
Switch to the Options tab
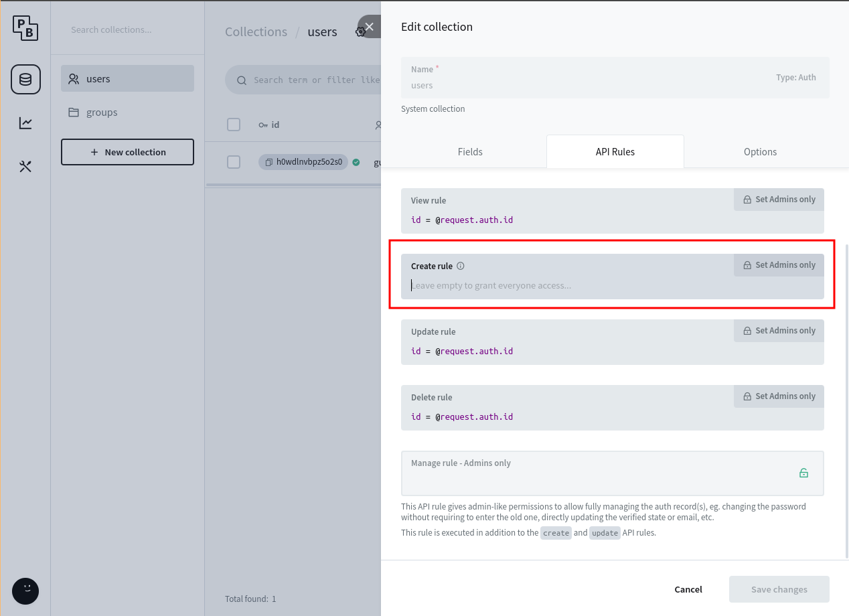[x=760, y=152]
